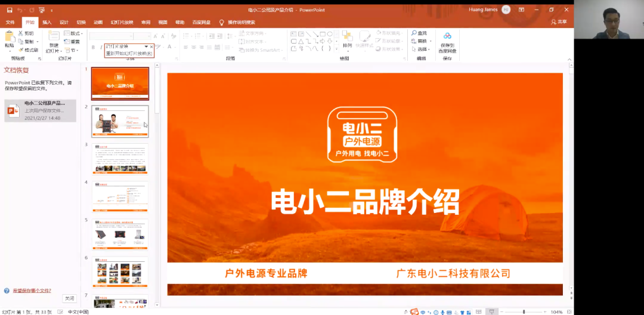The image size is (644, 315).
Task: Switch to the 切换 ribbon tab
Action: pyautogui.click(x=81, y=22)
